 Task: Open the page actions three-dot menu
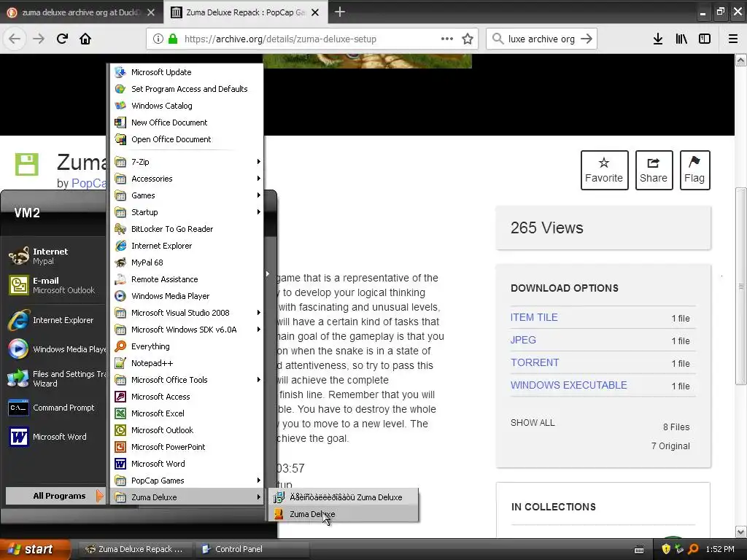click(447, 39)
